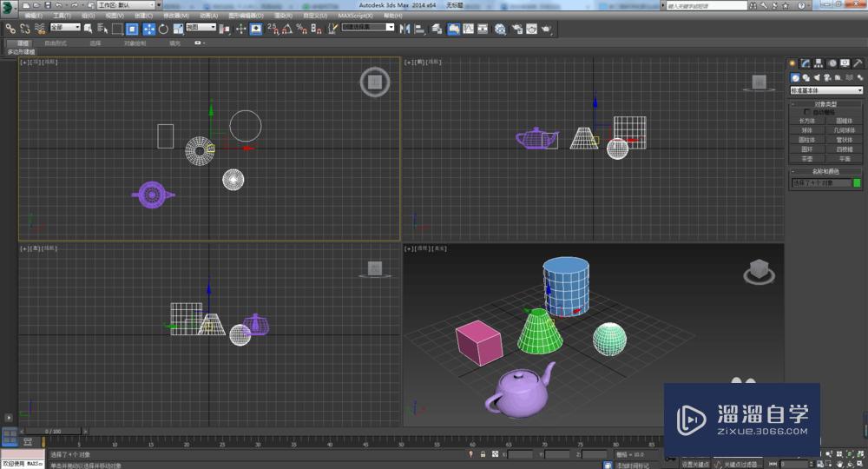Select the Move tool in main toolbar
Image resolution: width=868 pixels, height=469 pixels.
(149, 29)
